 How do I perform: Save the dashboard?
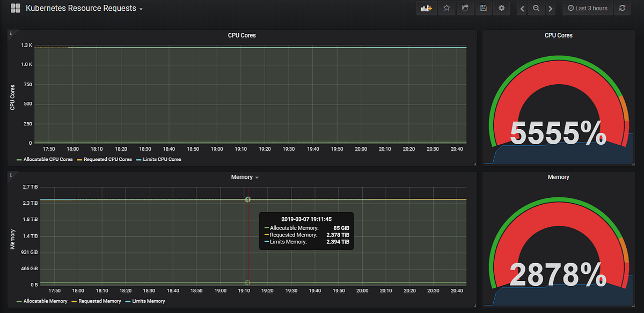(483, 8)
